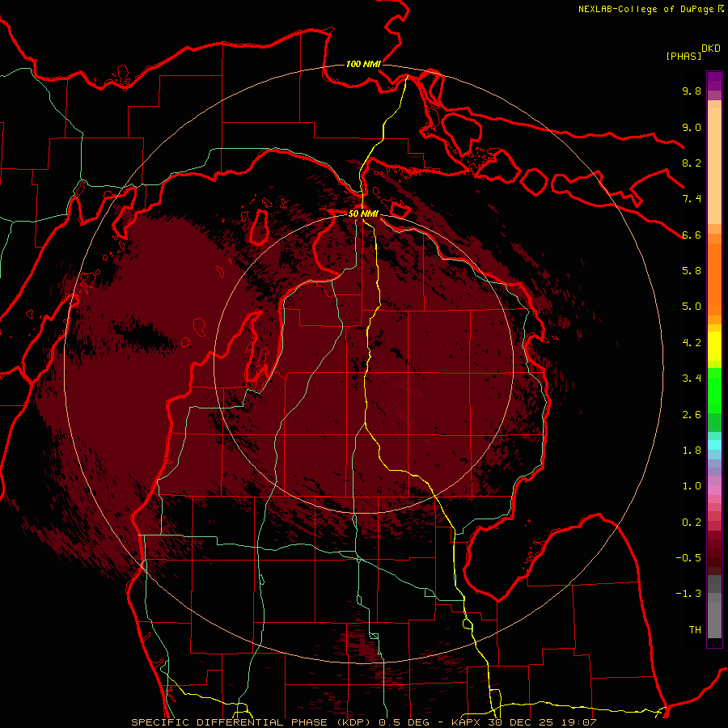The image size is (728, 728).
Task: Pick the yellow segment of the color bar
Action: (x=714, y=346)
